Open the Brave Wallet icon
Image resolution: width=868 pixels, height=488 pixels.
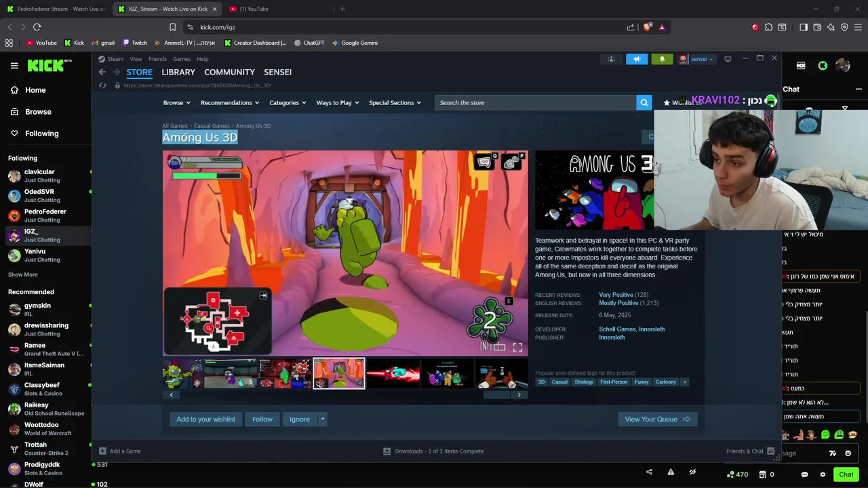[x=817, y=27]
